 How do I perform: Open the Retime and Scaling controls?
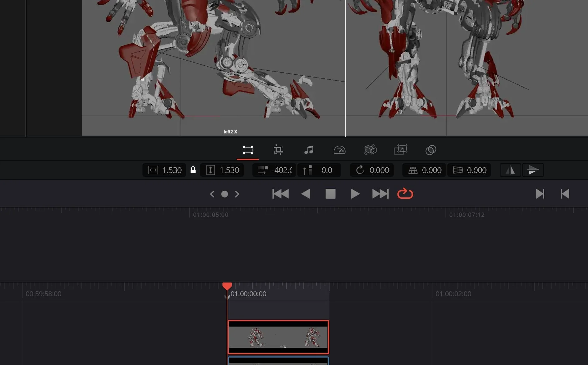[340, 150]
